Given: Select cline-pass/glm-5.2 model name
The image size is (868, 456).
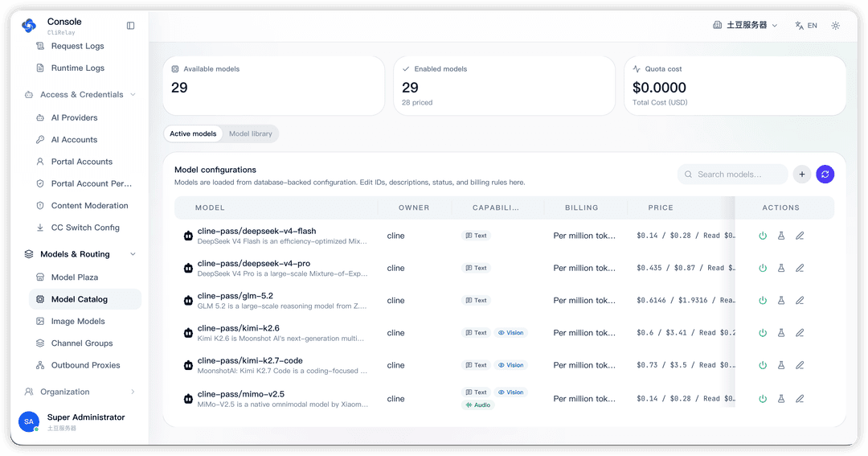Looking at the screenshot, I should tap(235, 296).
